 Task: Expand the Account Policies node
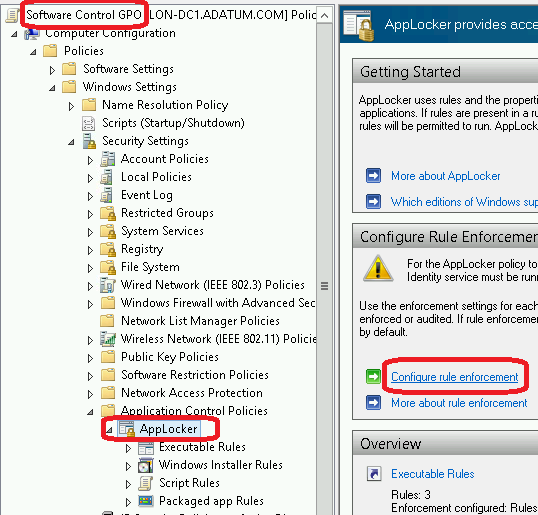(90, 160)
